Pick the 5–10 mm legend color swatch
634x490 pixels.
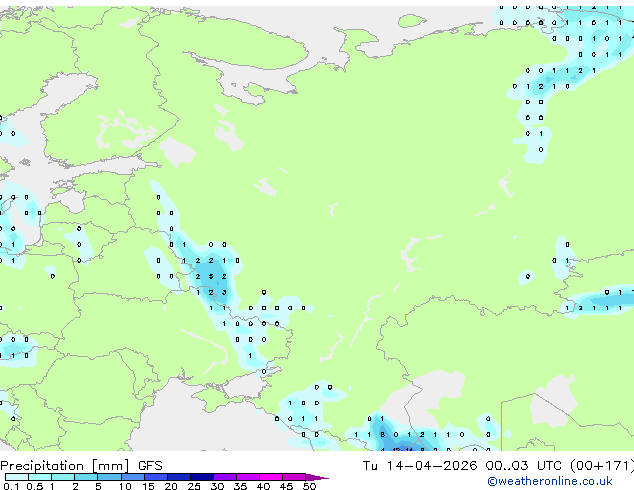tap(110, 477)
